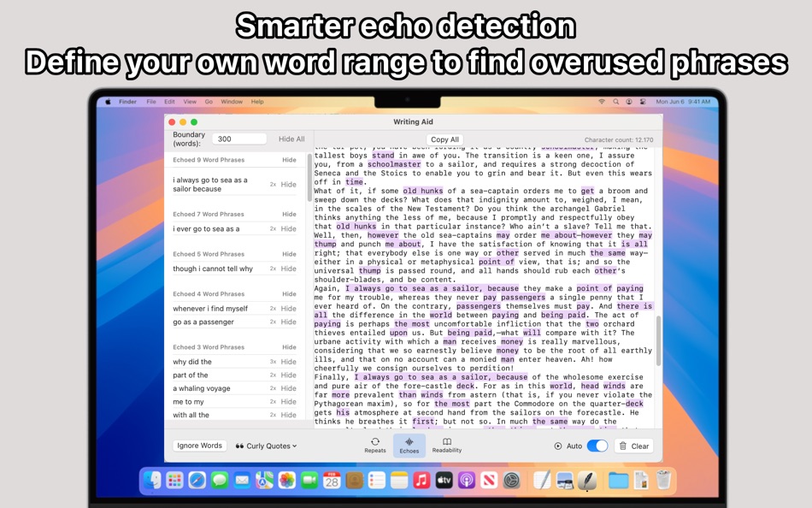Open the Window menu

(x=232, y=101)
